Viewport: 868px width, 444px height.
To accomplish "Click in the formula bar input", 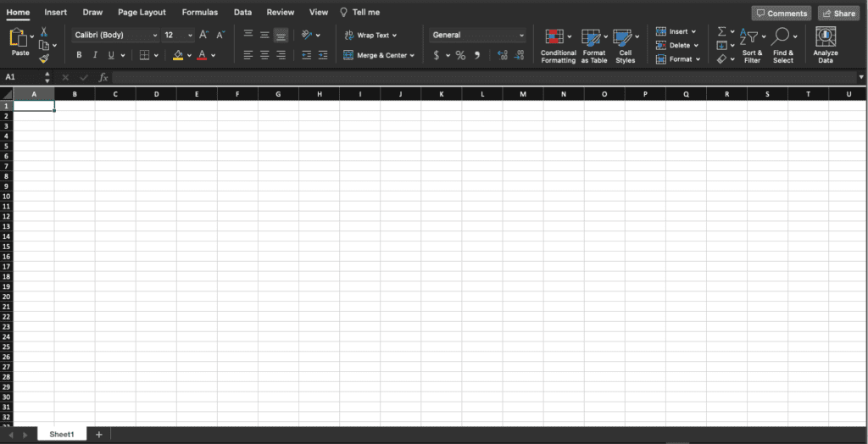I will tap(484, 77).
